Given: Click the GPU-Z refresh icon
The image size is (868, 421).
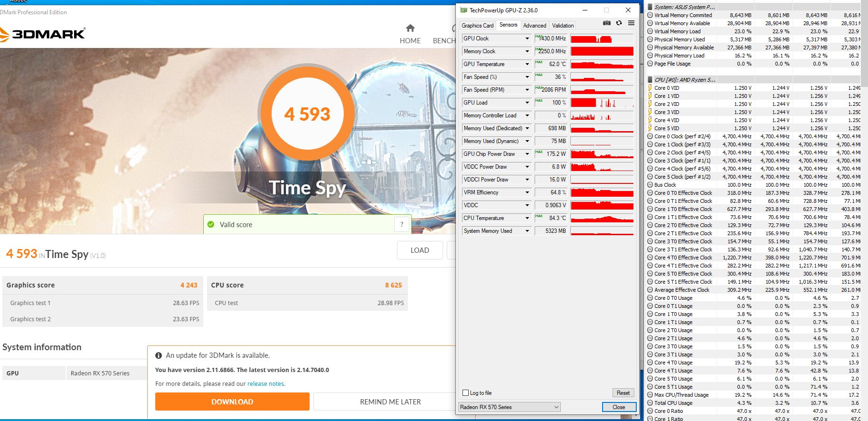Looking at the screenshot, I should coord(619,23).
